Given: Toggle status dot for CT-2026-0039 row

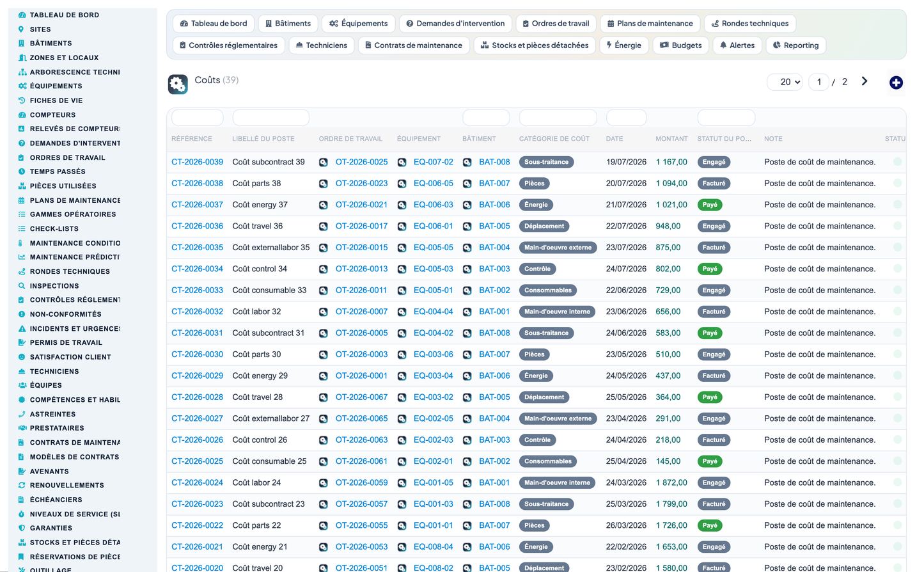Looking at the screenshot, I should click(x=898, y=162).
